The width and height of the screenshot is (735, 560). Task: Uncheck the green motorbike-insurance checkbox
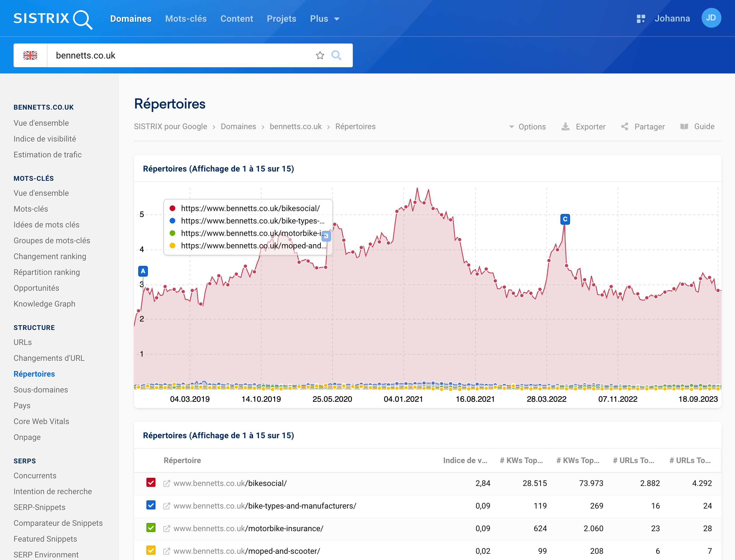[x=151, y=528]
